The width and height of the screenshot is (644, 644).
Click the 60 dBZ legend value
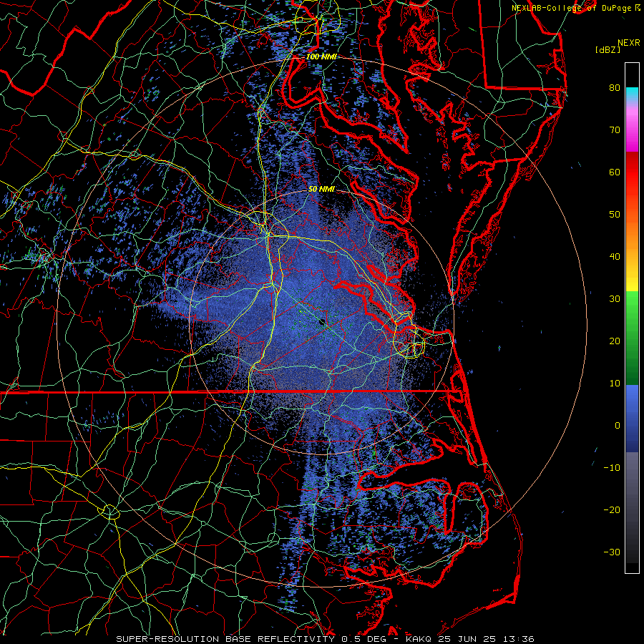point(615,172)
